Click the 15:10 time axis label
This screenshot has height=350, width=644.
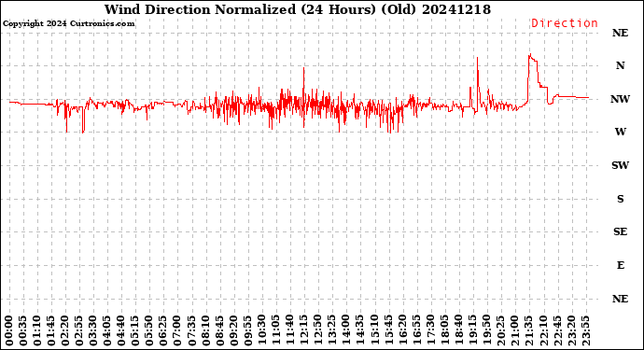[x=374, y=331]
